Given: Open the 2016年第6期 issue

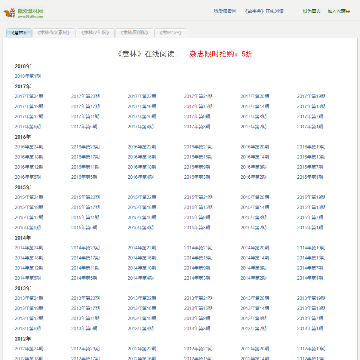Looking at the screenshot, I should 28,177.
